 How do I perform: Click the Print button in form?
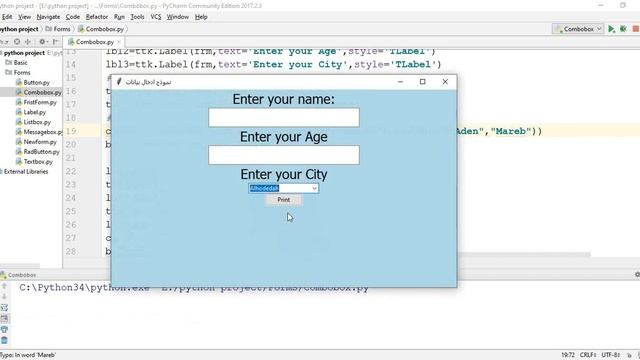[284, 200]
